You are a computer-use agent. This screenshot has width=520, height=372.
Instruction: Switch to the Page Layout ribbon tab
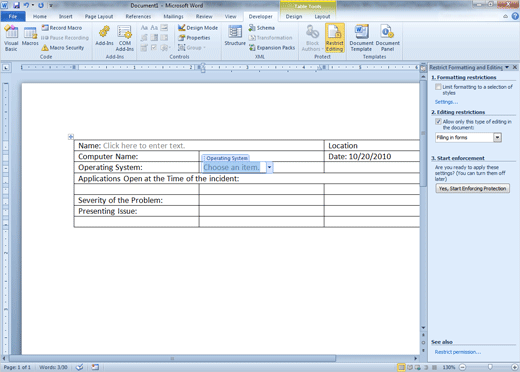point(99,16)
